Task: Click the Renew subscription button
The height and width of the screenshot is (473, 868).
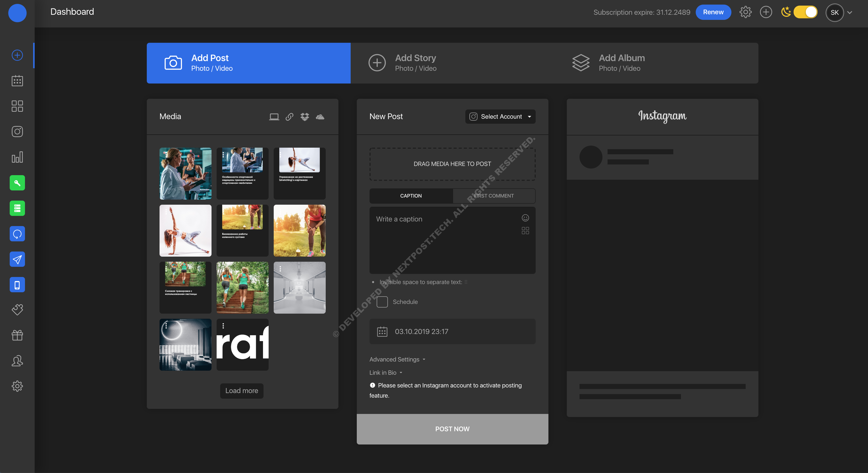Action: pyautogui.click(x=713, y=12)
